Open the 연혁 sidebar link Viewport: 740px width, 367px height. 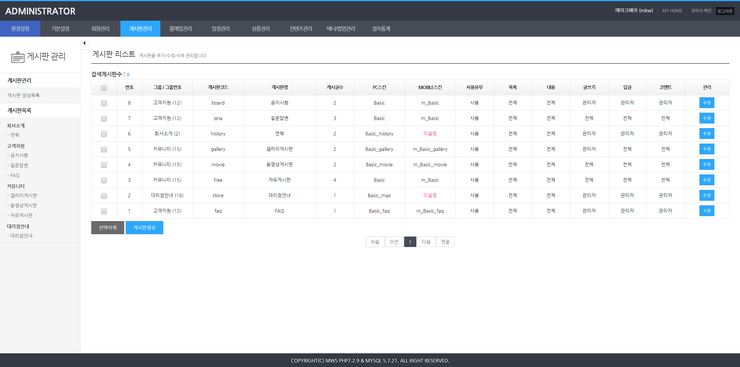(13, 135)
